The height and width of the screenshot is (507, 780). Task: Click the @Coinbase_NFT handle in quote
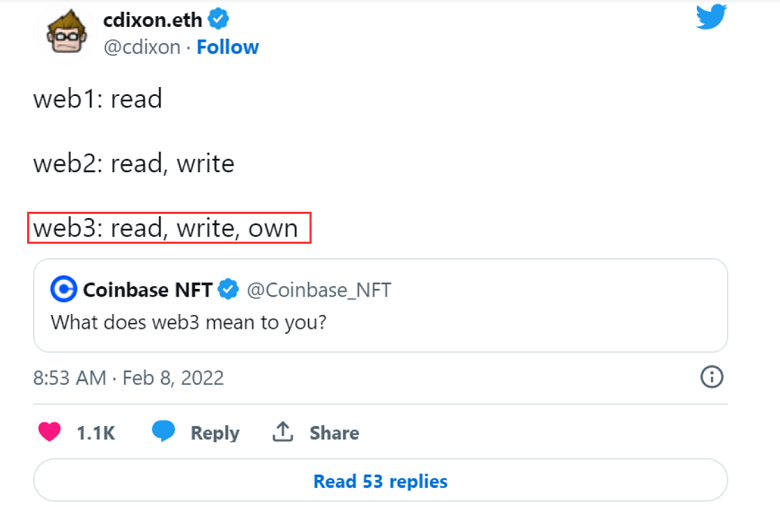(x=319, y=290)
